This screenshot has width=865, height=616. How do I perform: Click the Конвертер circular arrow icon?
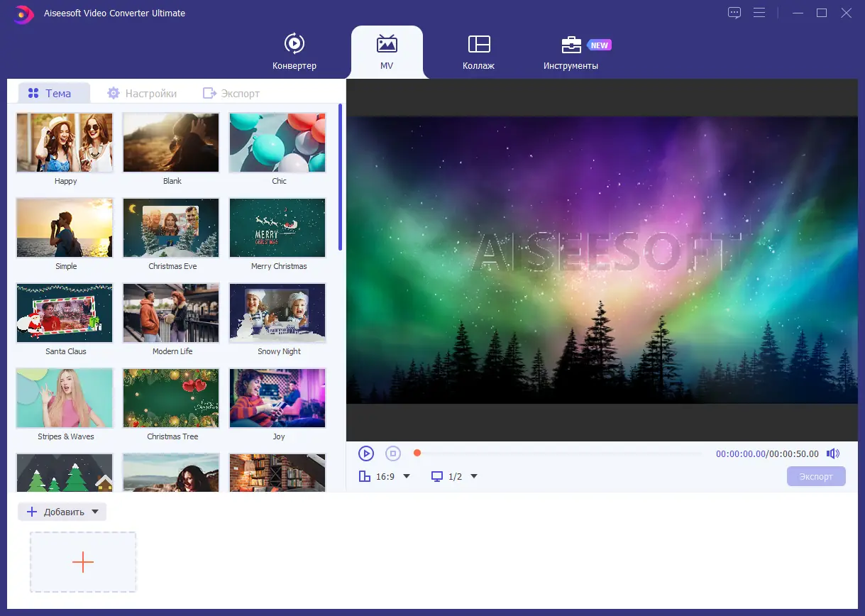coord(294,43)
